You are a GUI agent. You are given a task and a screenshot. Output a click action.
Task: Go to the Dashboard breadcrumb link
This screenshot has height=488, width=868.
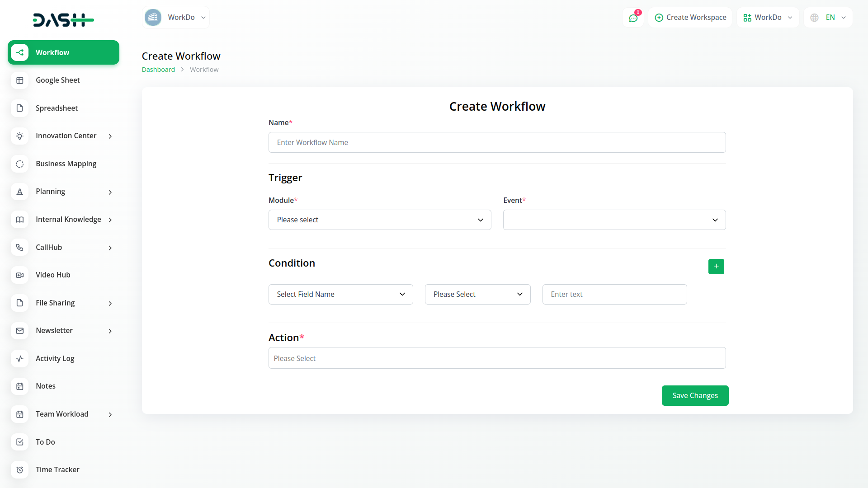[158, 70]
